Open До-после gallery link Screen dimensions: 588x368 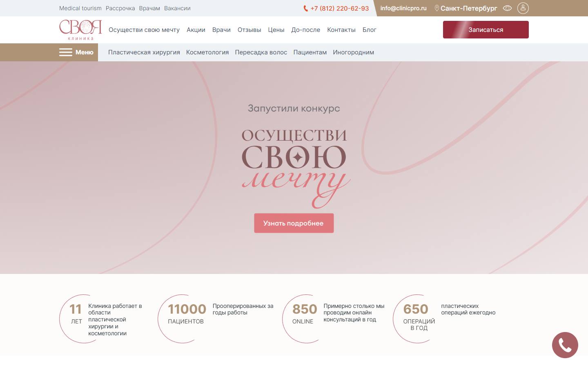[x=305, y=30]
